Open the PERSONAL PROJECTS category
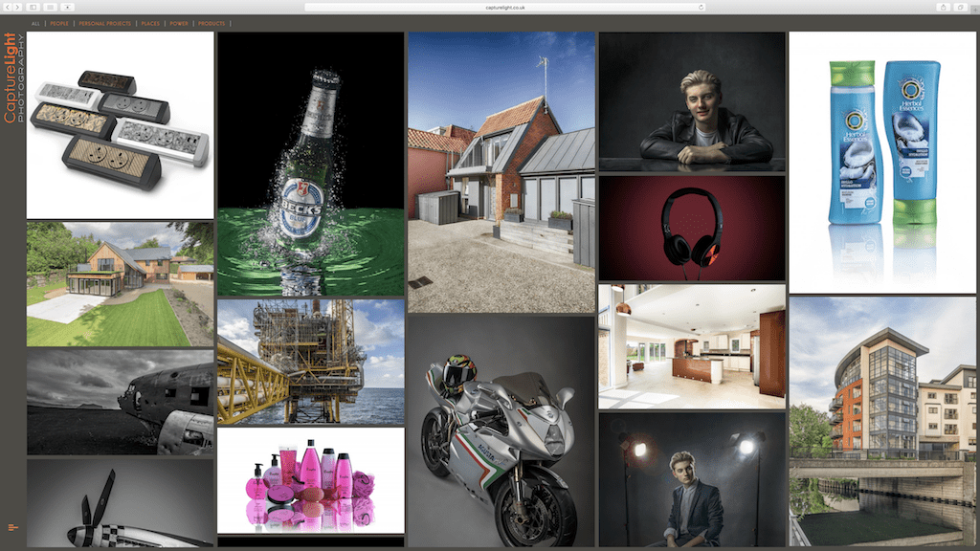Viewport: 980px width, 551px height. click(105, 24)
